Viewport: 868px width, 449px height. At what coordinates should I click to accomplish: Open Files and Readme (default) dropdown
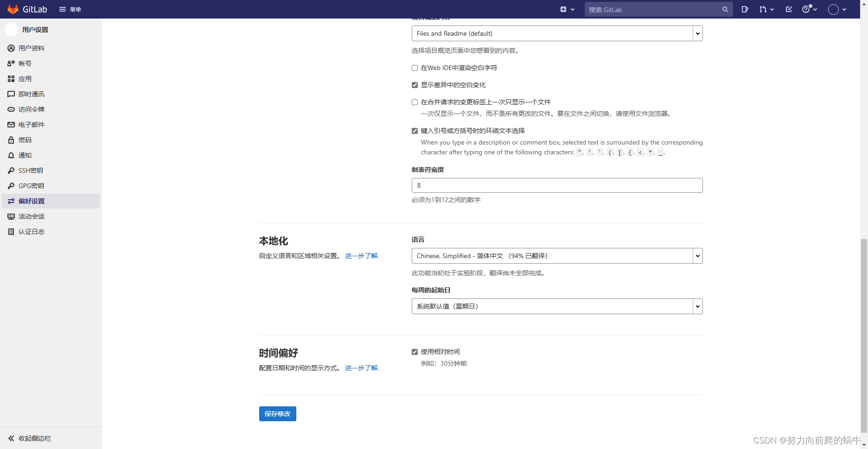(x=557, y=33)
